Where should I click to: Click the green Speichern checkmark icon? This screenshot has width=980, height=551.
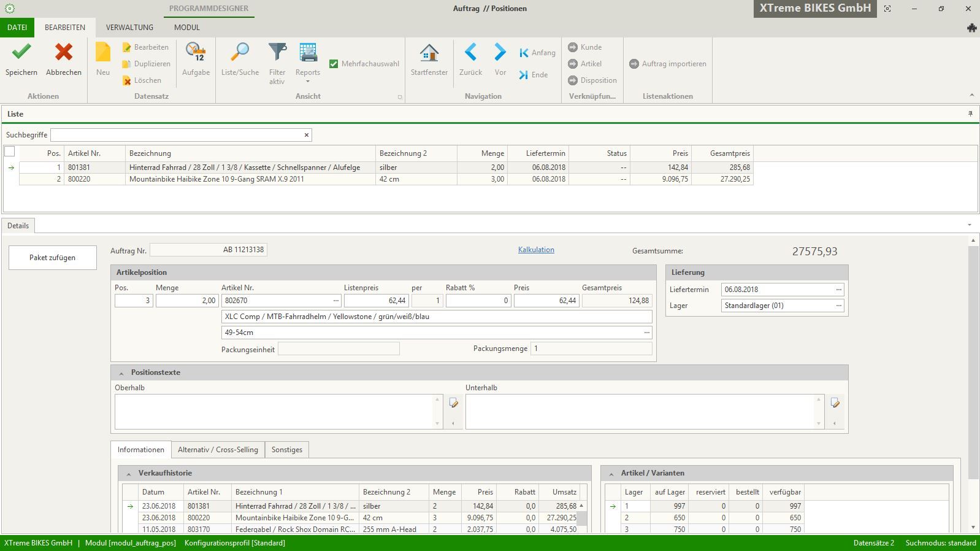click(x=21, y=53)
